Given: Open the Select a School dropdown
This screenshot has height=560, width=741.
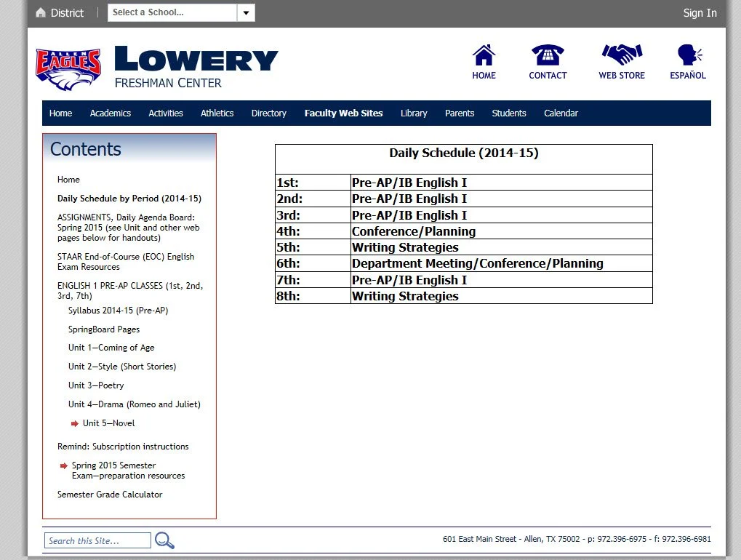Looking at the screenshot, I should (171, 12).
